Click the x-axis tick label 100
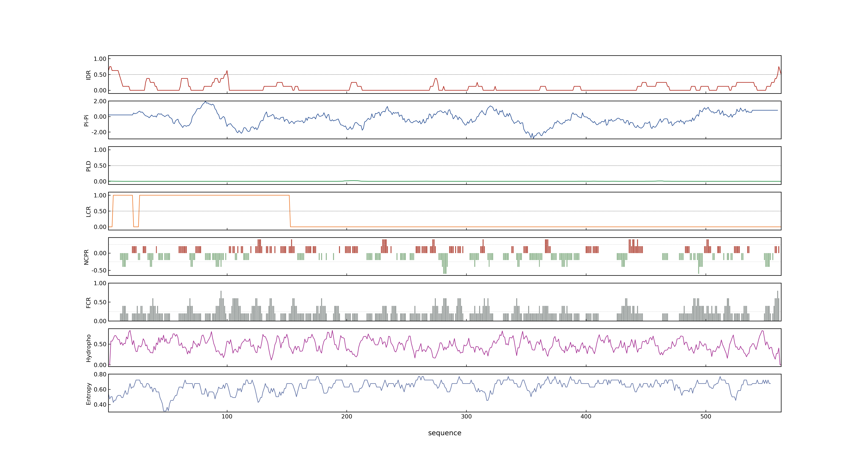Image resolution: width=868 pixels, height=463 pixels. tap(227, 416)
